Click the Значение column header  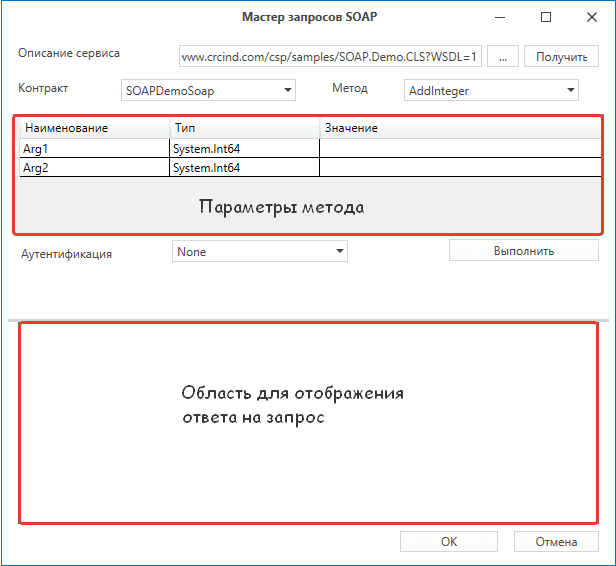[460, 129]
